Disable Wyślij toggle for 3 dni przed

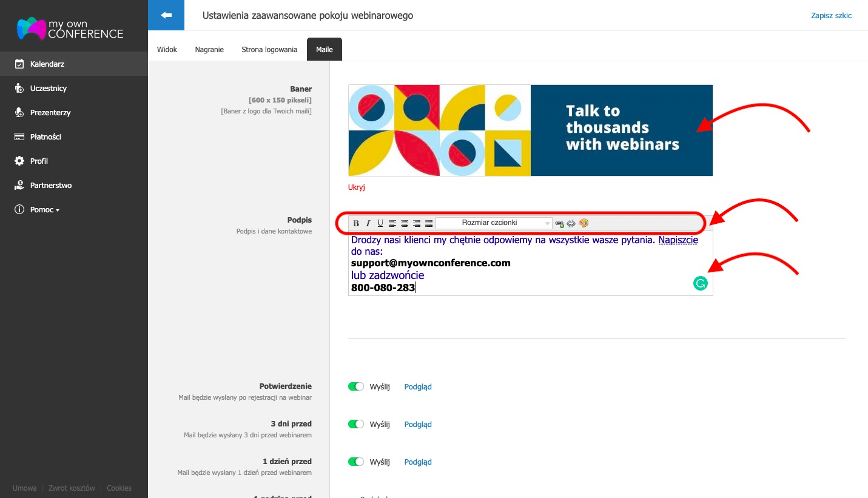tap(356, 424)
